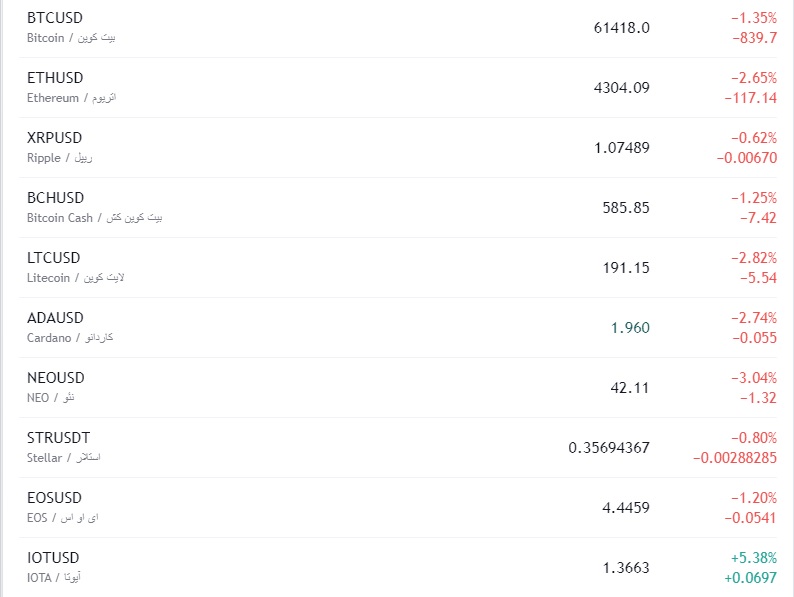Click the Bitcoin Cash description text
Image resolution: width=794 pixels, height=597 pixels.
[94, 218]
